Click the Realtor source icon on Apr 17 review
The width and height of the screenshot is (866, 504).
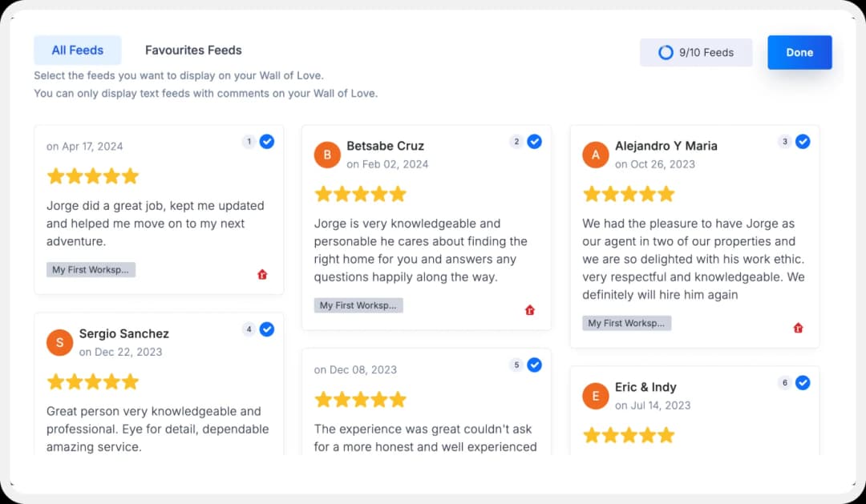[x=262, y=274]
